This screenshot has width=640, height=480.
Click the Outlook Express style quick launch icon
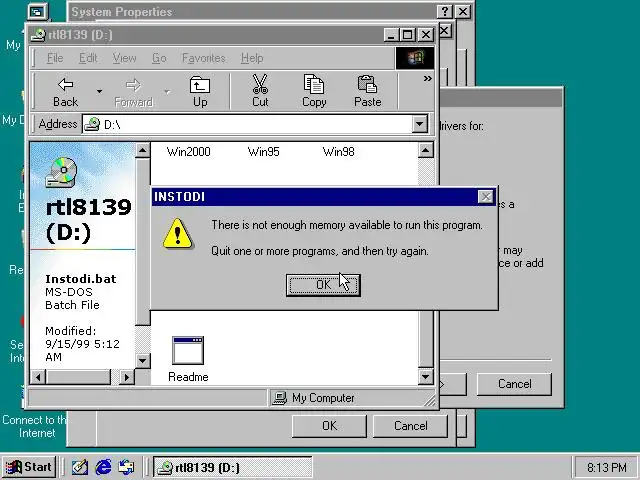pos(126,467)
